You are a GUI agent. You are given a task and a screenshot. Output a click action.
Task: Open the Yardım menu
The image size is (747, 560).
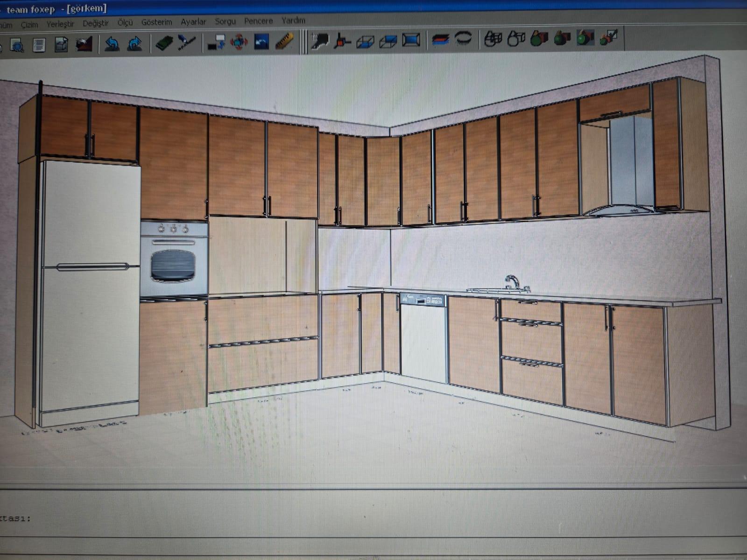tap(293, 21)
